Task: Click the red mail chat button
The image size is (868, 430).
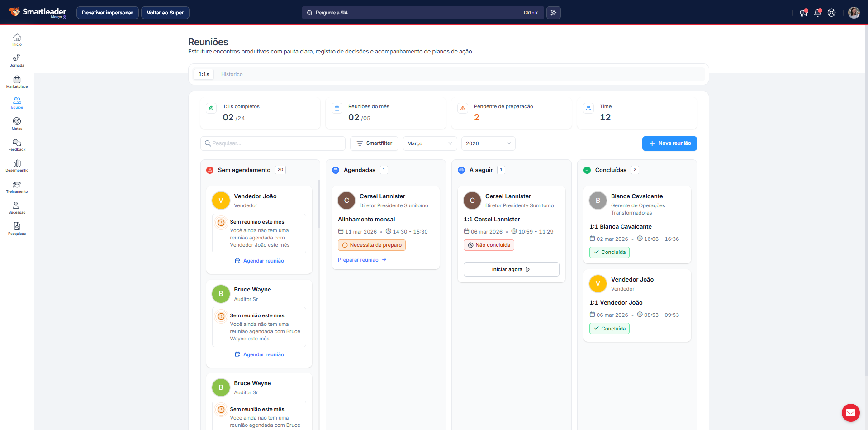Action: (850, 412)
